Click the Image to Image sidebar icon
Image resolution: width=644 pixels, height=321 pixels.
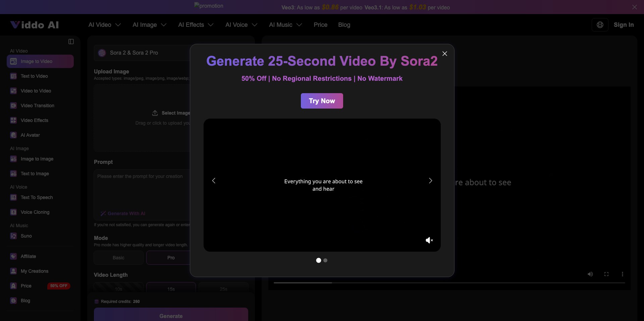[13, 159]
